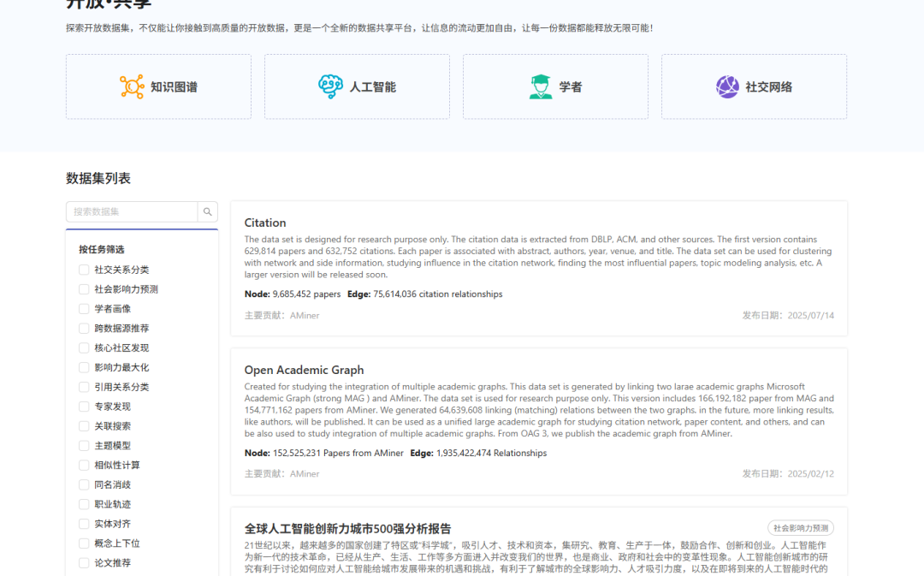The height and width of the screenshot is (576, 924).
Task: Click Node 152,525,231 Papers from AMiner
Action: pos(324,453)
